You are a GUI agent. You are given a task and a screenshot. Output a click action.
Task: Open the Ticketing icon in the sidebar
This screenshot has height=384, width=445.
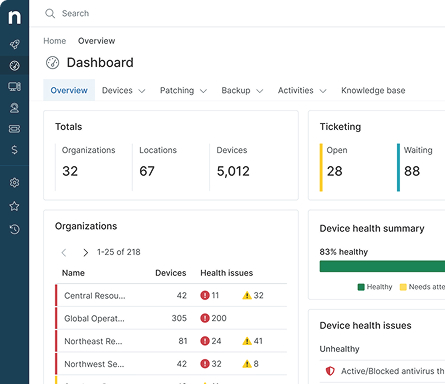pos(14,129)
